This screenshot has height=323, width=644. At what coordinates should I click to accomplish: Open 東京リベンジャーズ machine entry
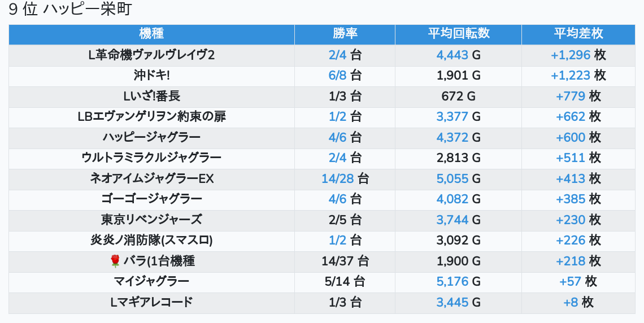point(151,220)
